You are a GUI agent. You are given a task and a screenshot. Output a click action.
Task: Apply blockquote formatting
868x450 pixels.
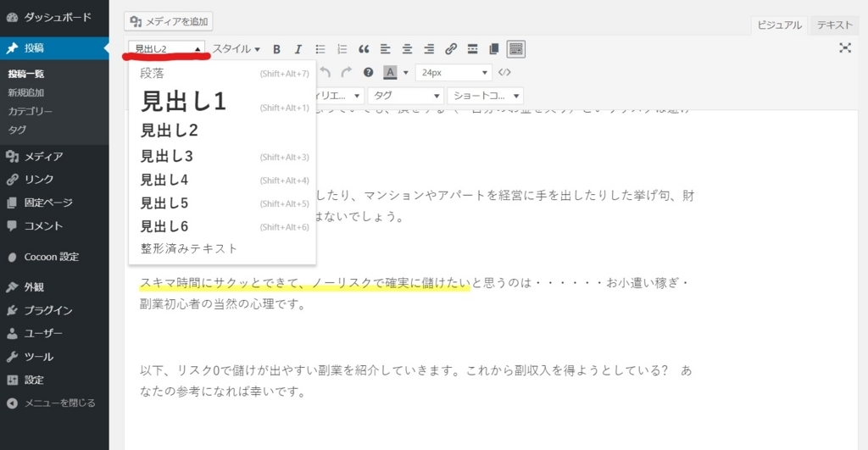[x=364, y=49]
